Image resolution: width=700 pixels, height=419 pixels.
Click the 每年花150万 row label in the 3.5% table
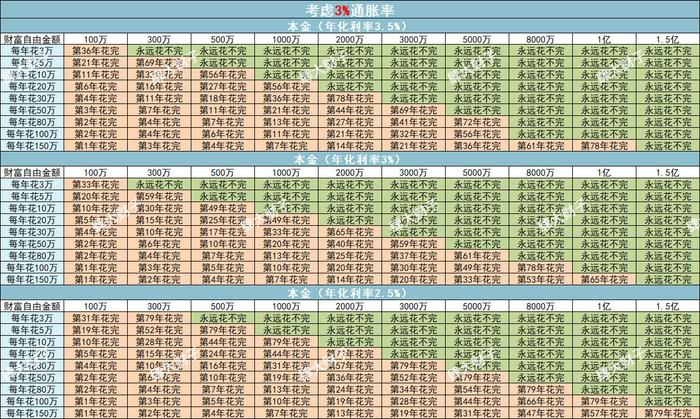(32, 146)
